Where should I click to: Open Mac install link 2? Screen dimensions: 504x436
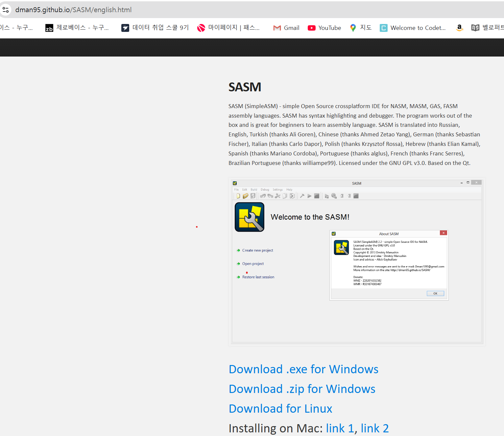pyautogui.click(x=375, y=428)
